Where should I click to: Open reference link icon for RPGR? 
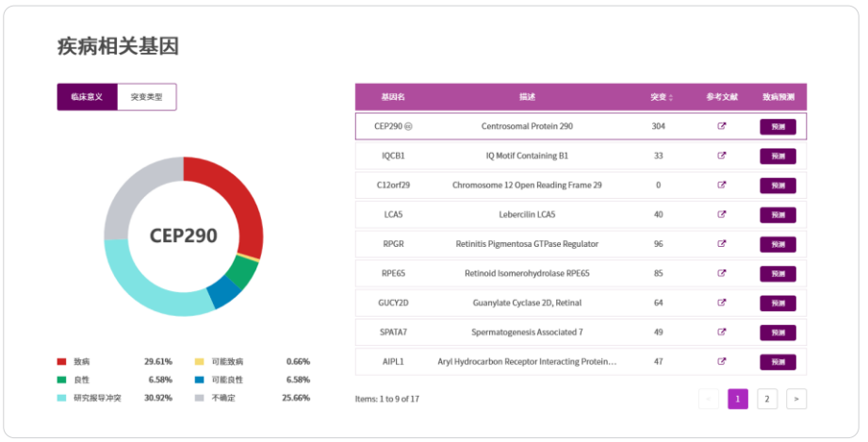722,244
